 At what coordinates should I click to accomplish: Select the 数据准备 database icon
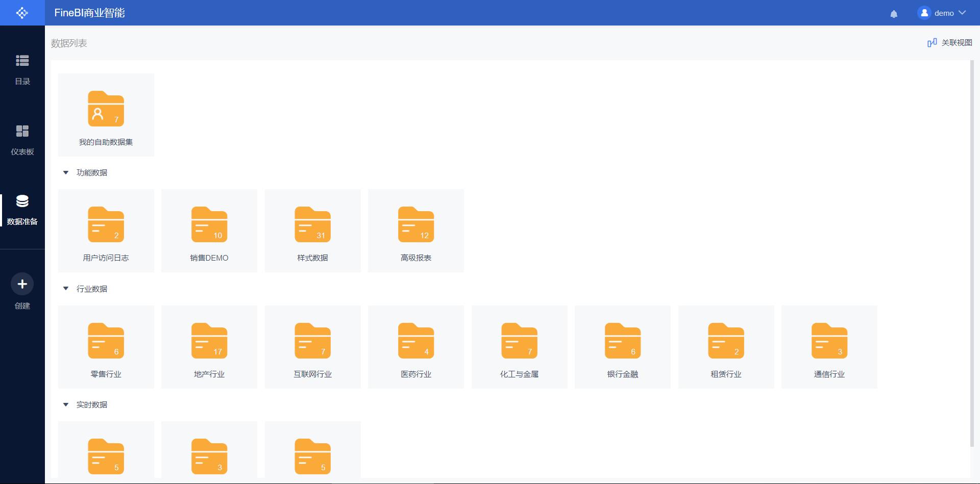[22, 201]
